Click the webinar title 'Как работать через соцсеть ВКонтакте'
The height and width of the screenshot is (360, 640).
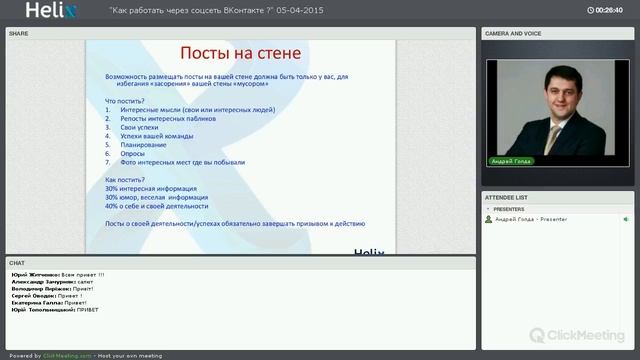point(216,10)
